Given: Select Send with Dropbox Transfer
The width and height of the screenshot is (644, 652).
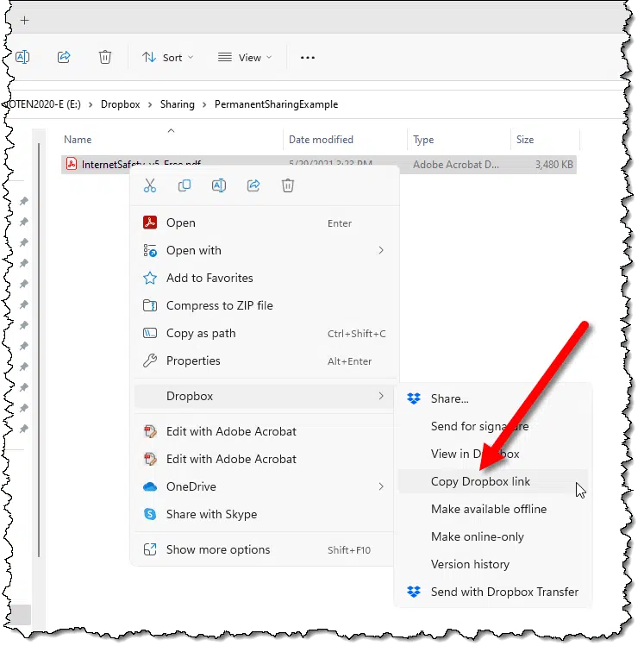Looking at the screenshot, I should [x=493, y=592].
